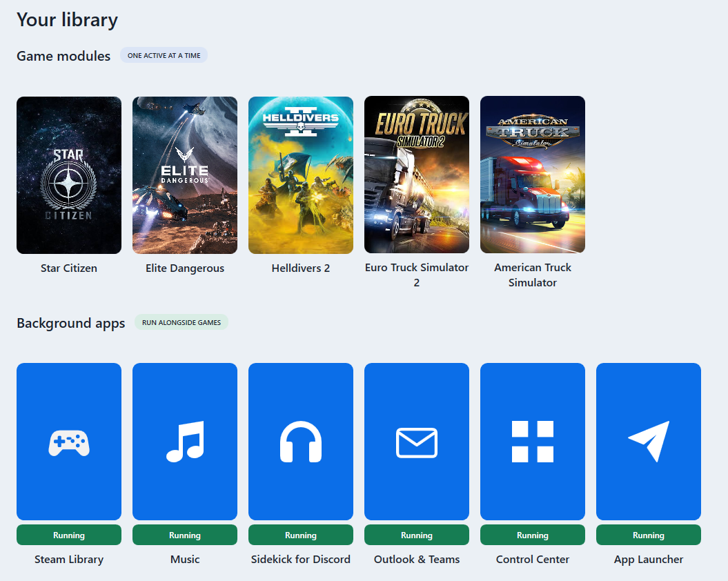Click the 'Sidekick for Discord' label text
The image size is (728, 581).
coord(301,559)
